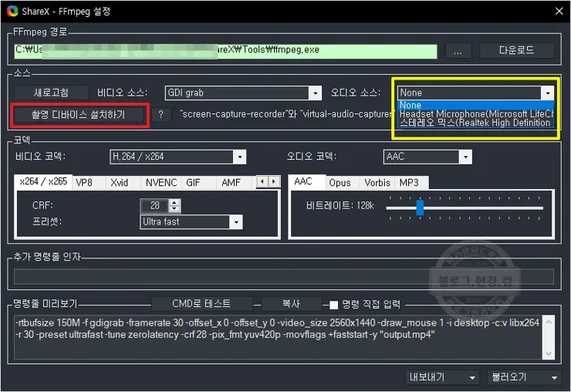
Task: Open the browse '...' button for FFmpeg path
Action: 458,51
